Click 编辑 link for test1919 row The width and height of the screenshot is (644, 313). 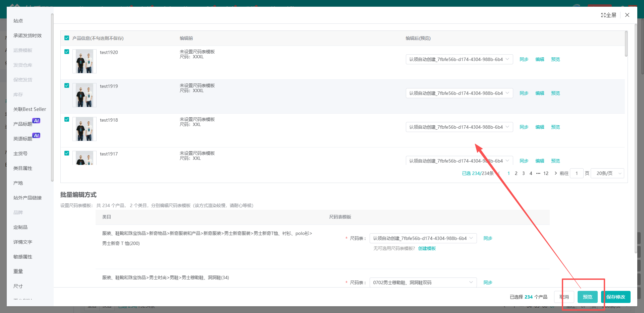point(540,93)
